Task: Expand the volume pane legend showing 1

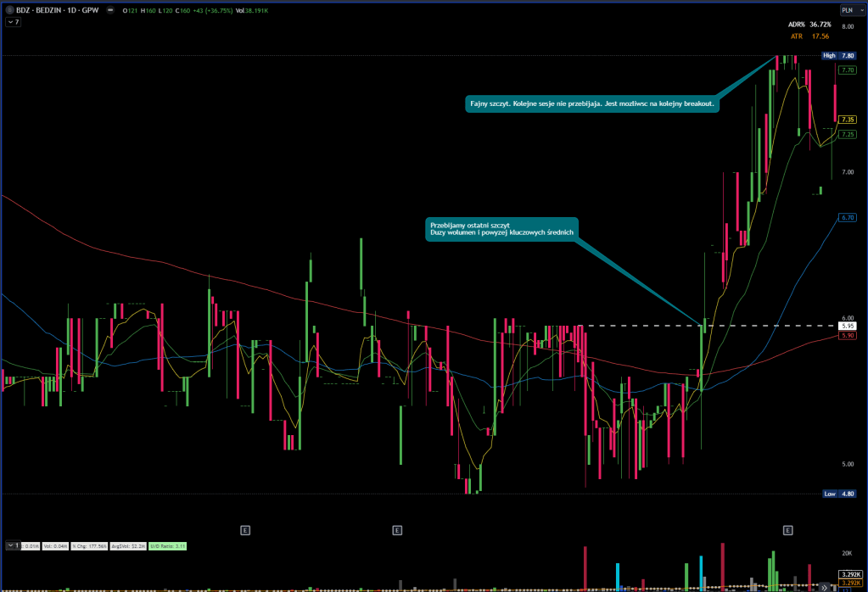Action: pyautogui.click(x=12, y=545)
